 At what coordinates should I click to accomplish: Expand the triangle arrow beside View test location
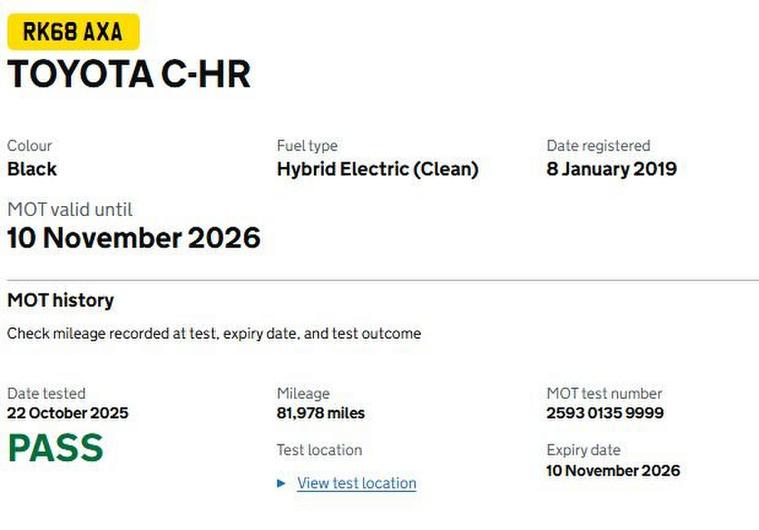point(282,483)
